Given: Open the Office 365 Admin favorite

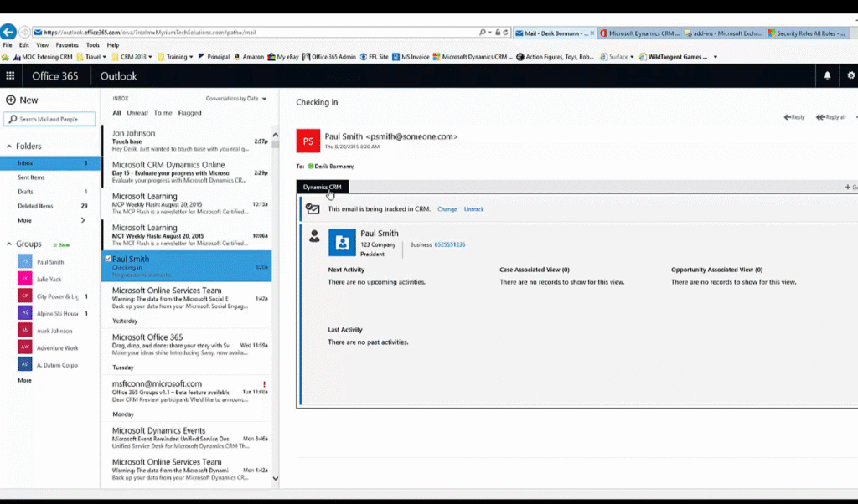Looking at the screenshot, I should click(x=328, y=57).
